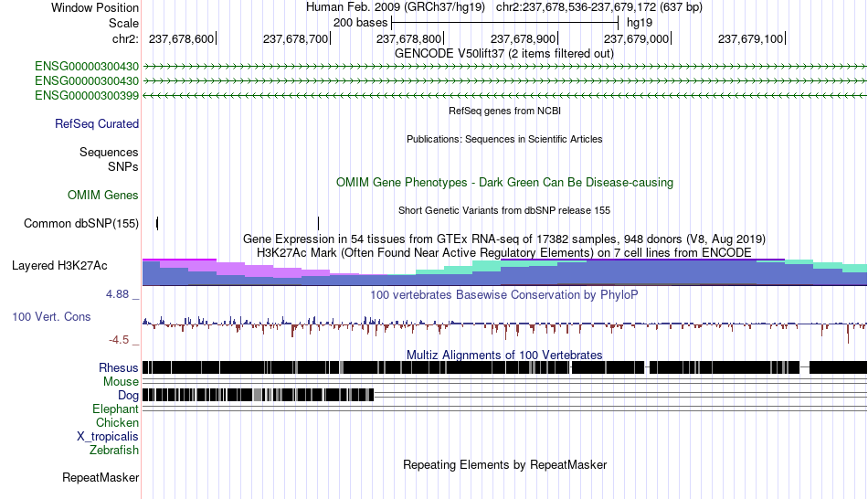This screenshot has width=868, height=499.
Task: Click the Rhesus alignment label
Action: point(119,367)
